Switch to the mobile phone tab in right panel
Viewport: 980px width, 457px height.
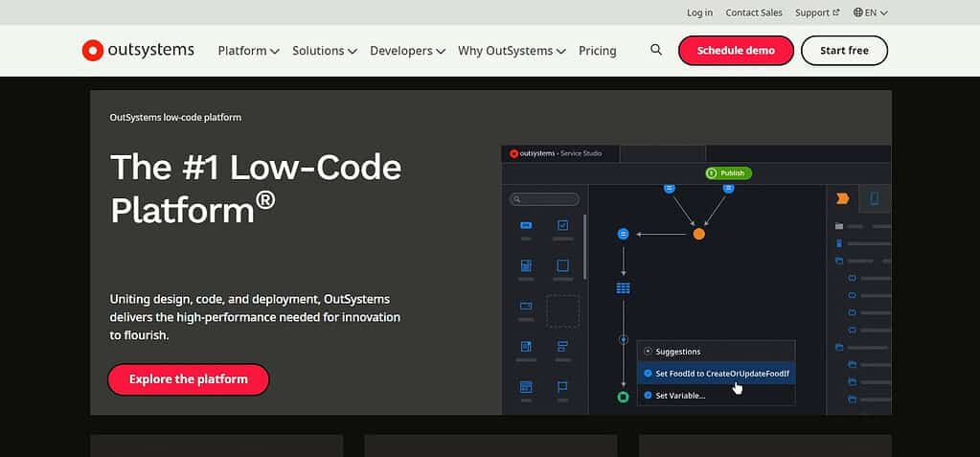875,199
